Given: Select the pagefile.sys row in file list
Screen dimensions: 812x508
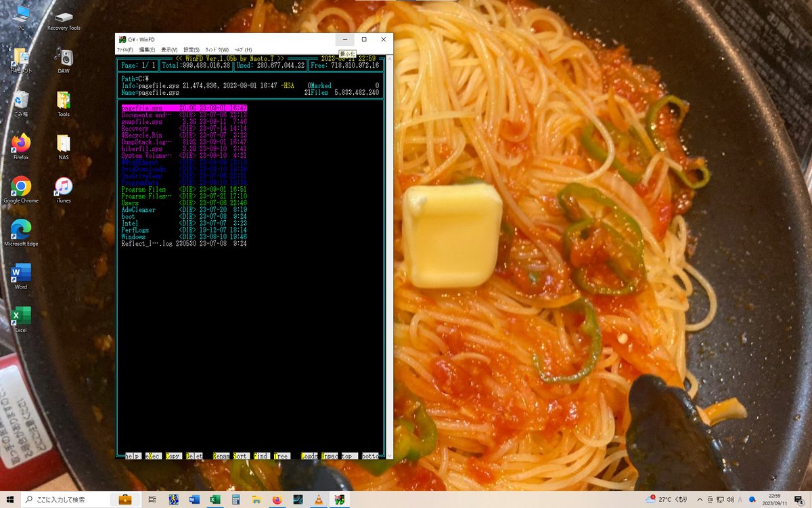Looking at the screenshot, I should [x=184, y=108].
